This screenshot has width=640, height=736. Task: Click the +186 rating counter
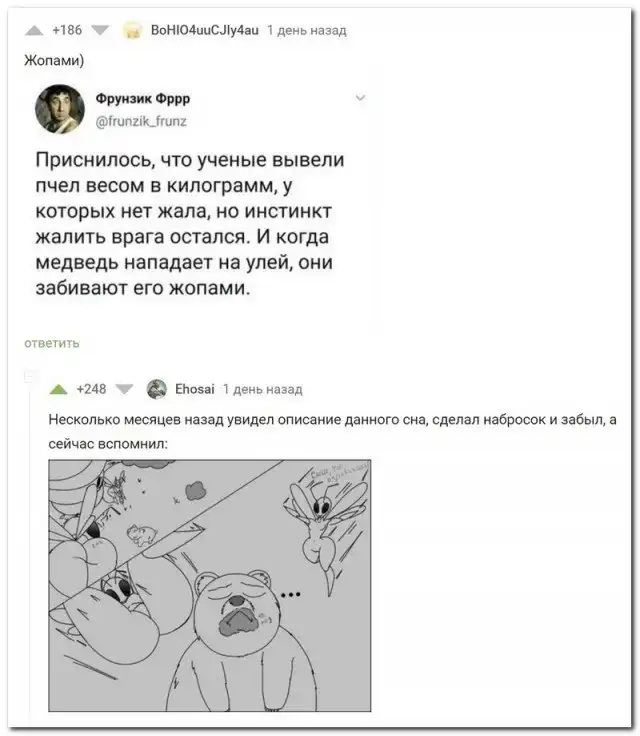click(67, 31)
